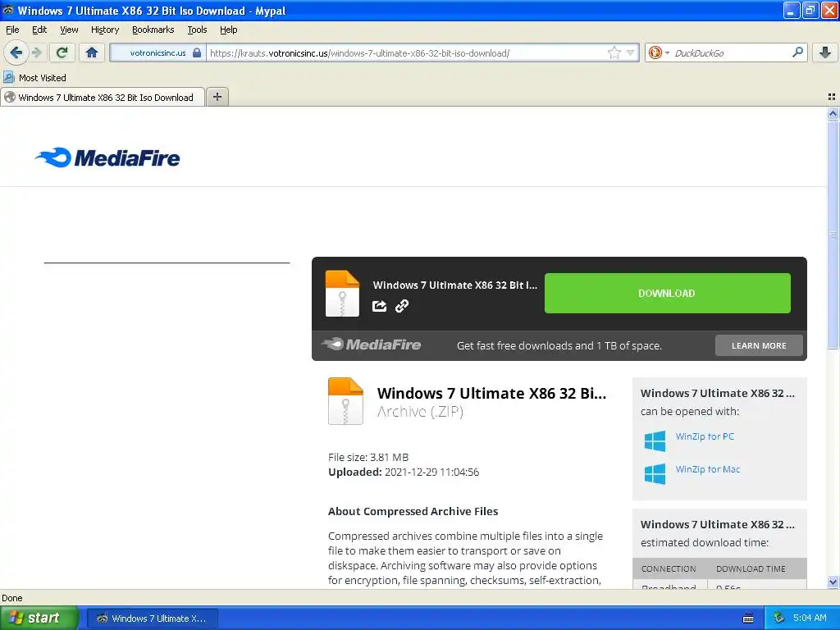Click the gray MediaFire banner logo
840x630 pixels.
pyautogui.click(x=372, y=345)
